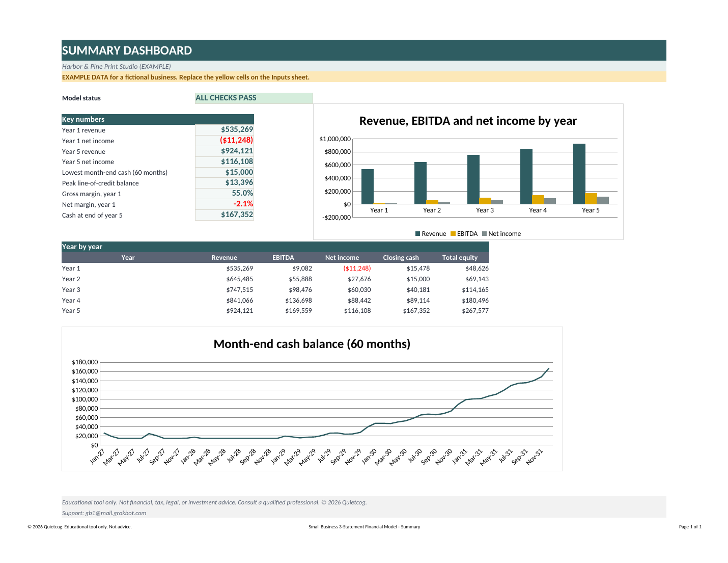Screen dimensions: 728x563
Task: Select the Net margin value -2.1%
Action: point(225,204)
